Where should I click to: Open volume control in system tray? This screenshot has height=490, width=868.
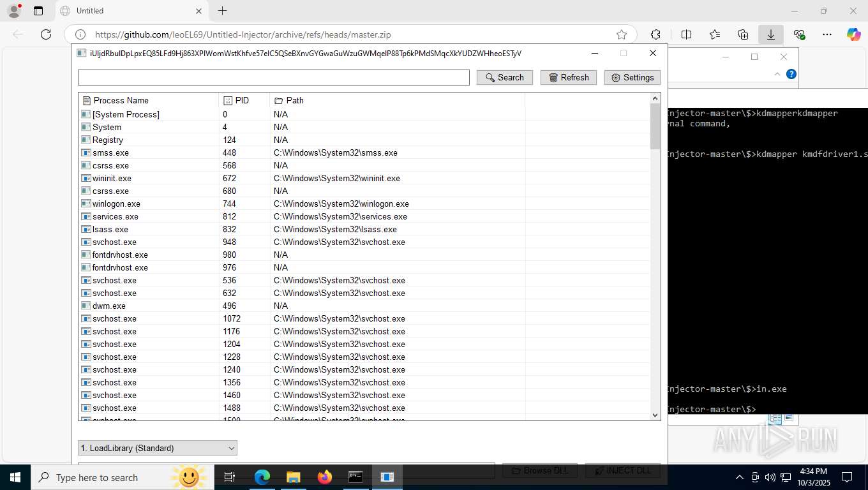click(x=770, y=477)
